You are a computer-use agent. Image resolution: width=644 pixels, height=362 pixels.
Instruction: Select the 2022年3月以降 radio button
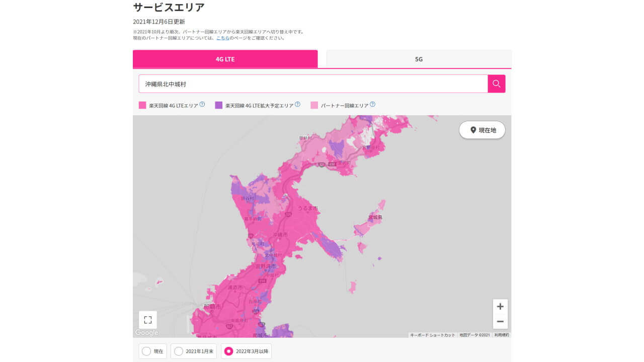(x=229, y=351)
